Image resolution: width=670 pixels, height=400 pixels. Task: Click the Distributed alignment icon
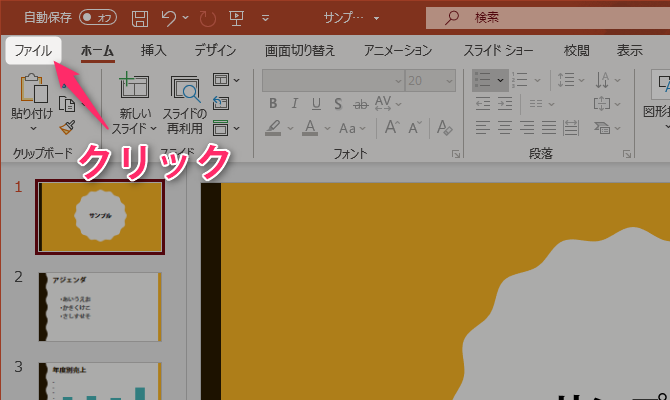(571, 128)
